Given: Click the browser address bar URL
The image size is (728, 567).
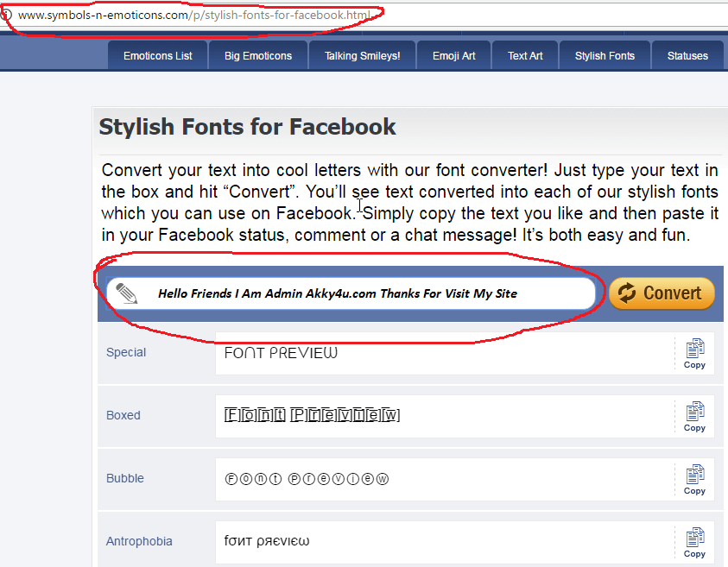Looking at the screenshot, I should point(194,15).
